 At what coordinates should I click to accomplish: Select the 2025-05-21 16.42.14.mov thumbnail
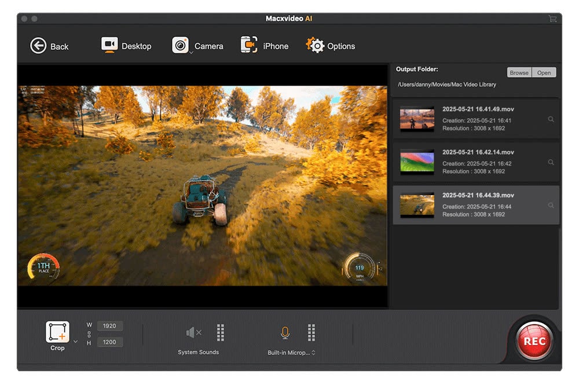(417, 162)
